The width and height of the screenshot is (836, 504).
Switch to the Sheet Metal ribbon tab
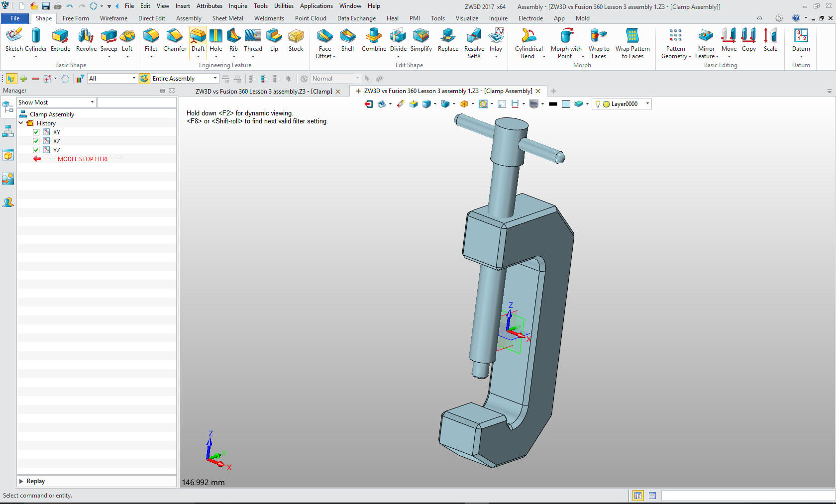tap(228, 18)
